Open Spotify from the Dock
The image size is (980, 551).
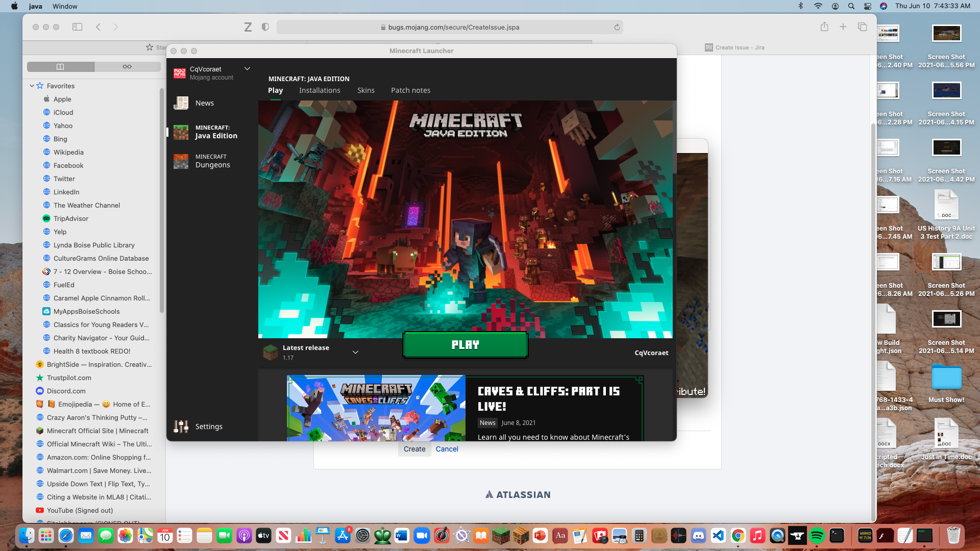pyautogui.click(x=817, y=536)
